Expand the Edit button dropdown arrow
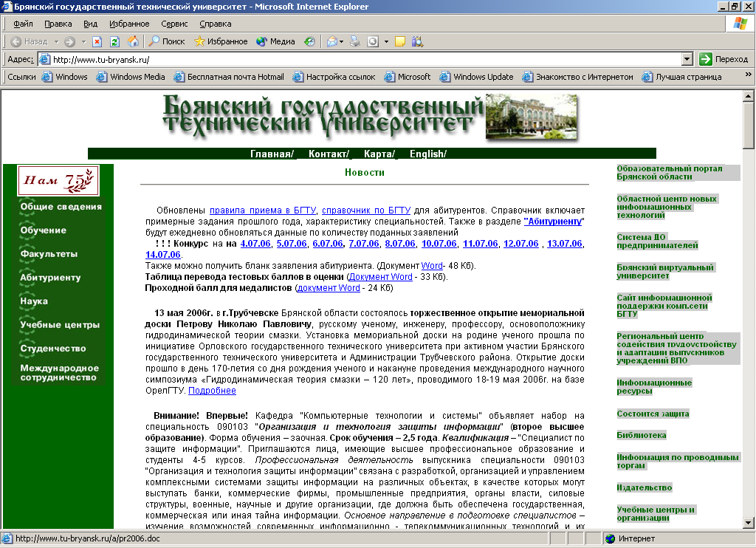This screenshot has width=756, height=548. [386, 41]
